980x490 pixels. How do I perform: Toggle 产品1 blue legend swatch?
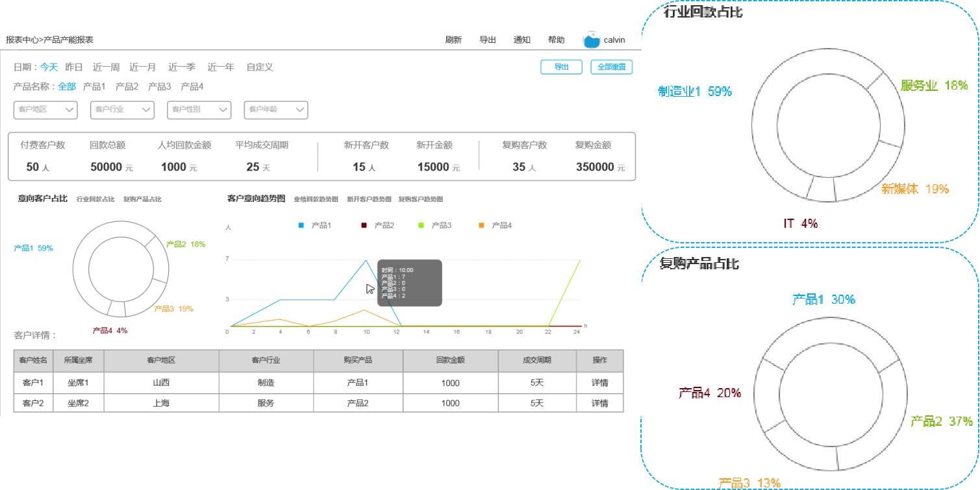point(301,225)
